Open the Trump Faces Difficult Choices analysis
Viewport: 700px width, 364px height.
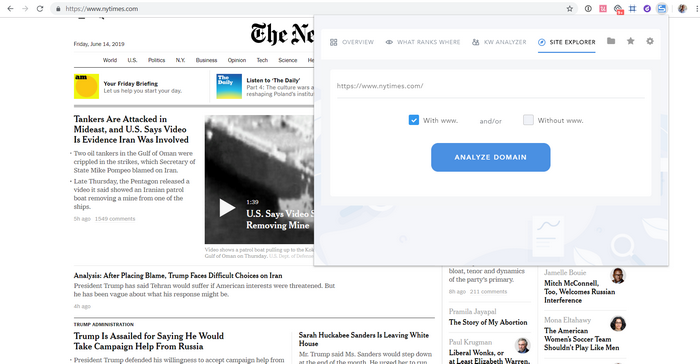pyautogui.click(x=178, y=276)
